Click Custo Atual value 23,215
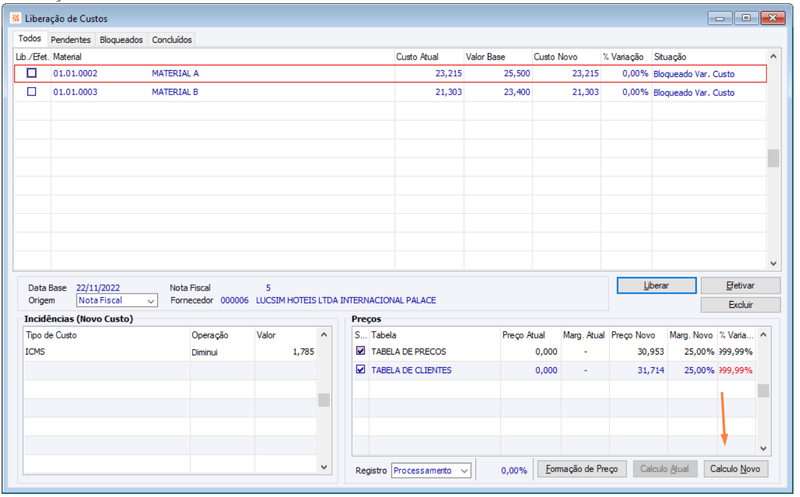 448,73
